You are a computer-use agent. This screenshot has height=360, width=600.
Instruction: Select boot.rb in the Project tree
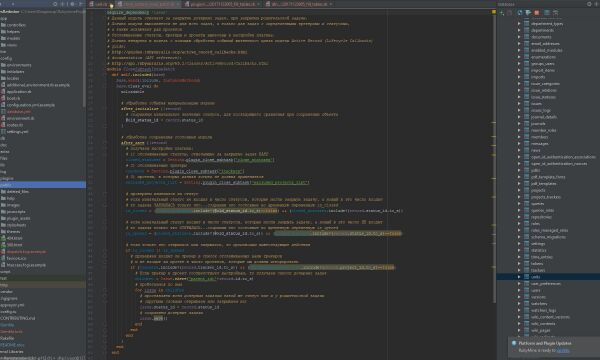[13, 98]
